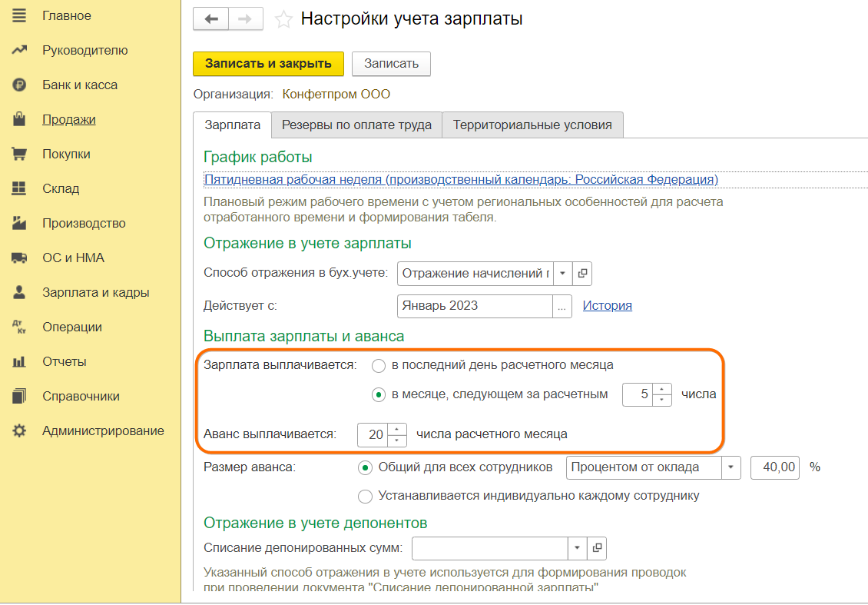The height and width of the screenshot is (605, 868).
Task: Switch to Резервы по оплате труда tab
Action: [x=356, y=125]
